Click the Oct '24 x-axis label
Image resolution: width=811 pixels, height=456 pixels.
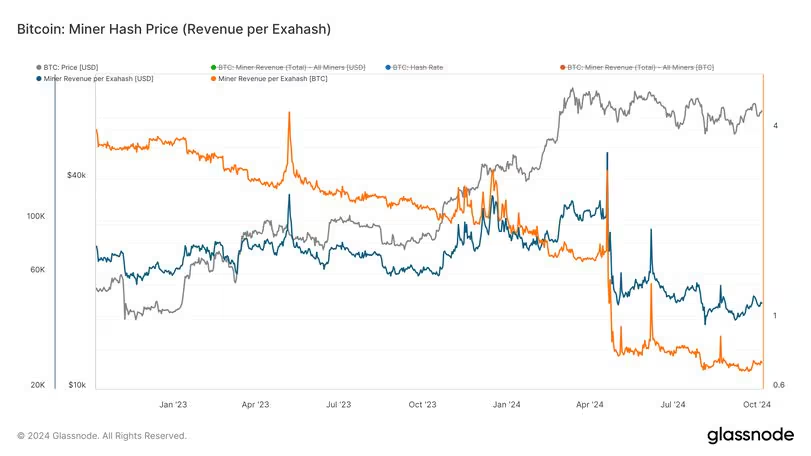(757, 404)
